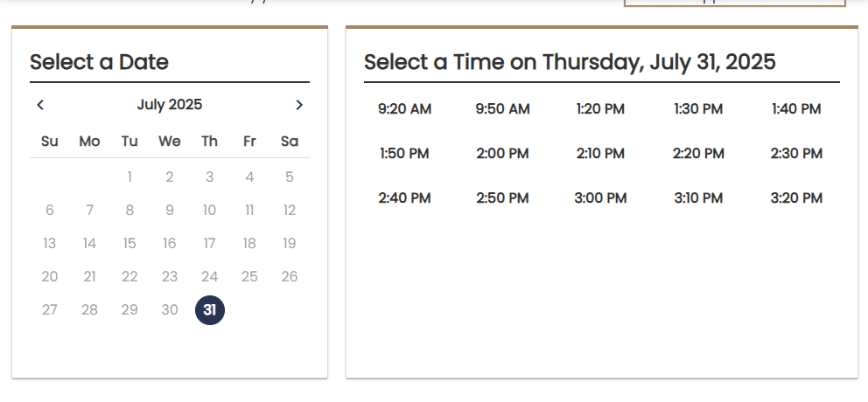Select the 2:10 PM time
Image resolution: width=868 pixels, height=402 pixels.
[600, 154]
